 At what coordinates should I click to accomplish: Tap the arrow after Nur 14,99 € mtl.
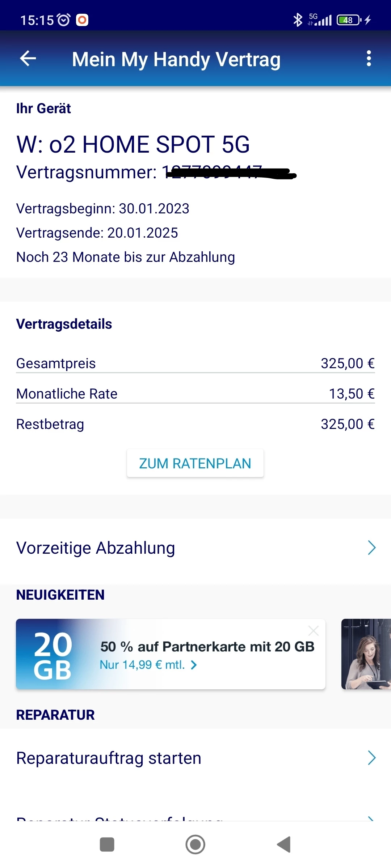pyautogui.click(x=194, y=665)
